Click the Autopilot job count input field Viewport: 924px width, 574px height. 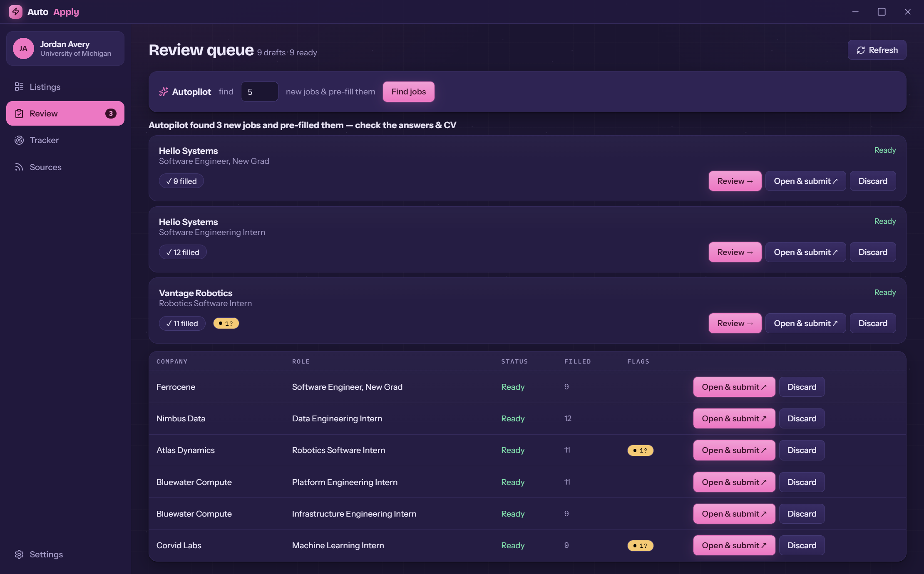(x=259, y=92)
